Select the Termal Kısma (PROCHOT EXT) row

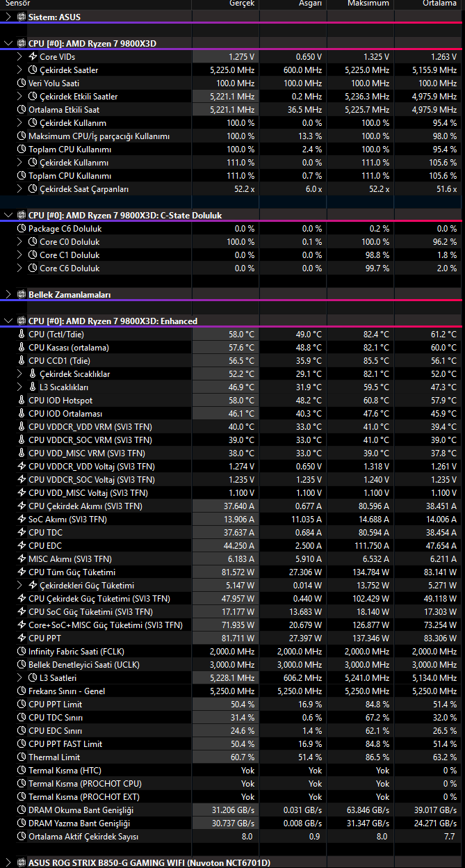click(x=231, y=797)
